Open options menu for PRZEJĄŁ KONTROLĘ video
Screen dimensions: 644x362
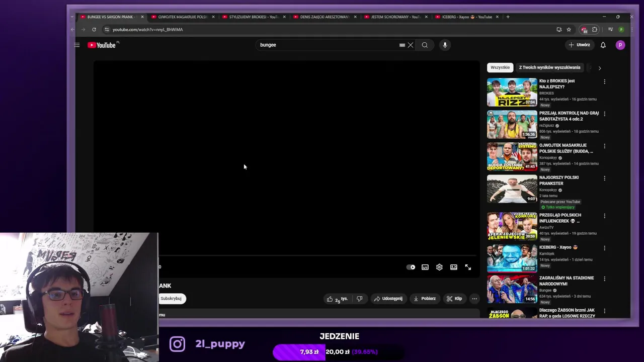(604, 114)
